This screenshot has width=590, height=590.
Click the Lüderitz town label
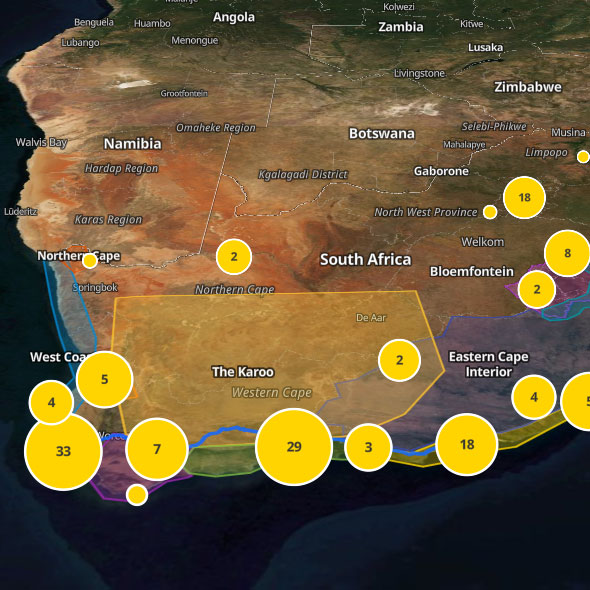point(21,211)
